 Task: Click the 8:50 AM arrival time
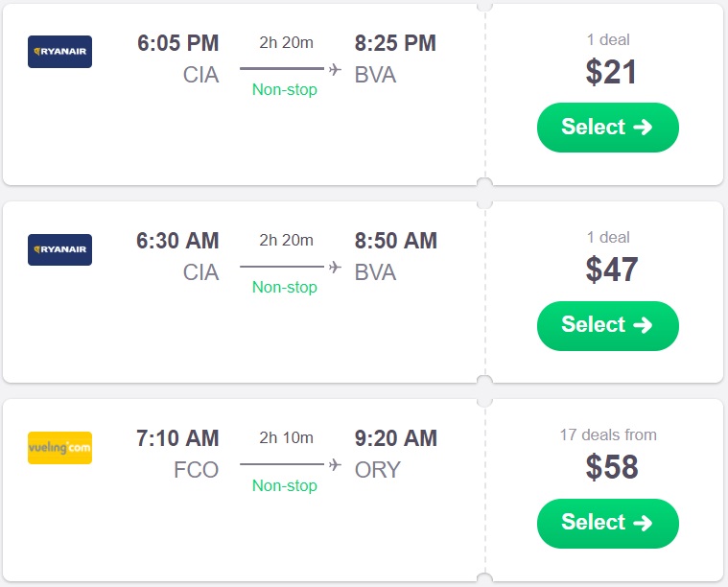point(395,241)
